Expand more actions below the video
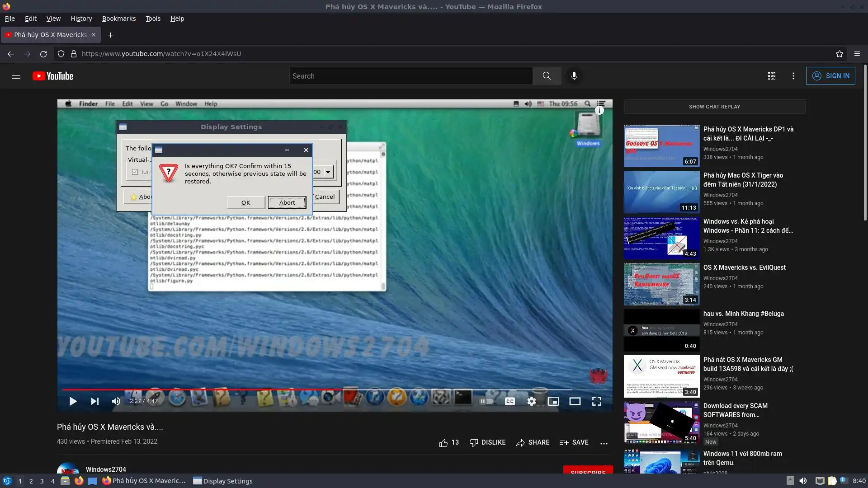This screenshot has width=868, height=488. pos(604,443)
